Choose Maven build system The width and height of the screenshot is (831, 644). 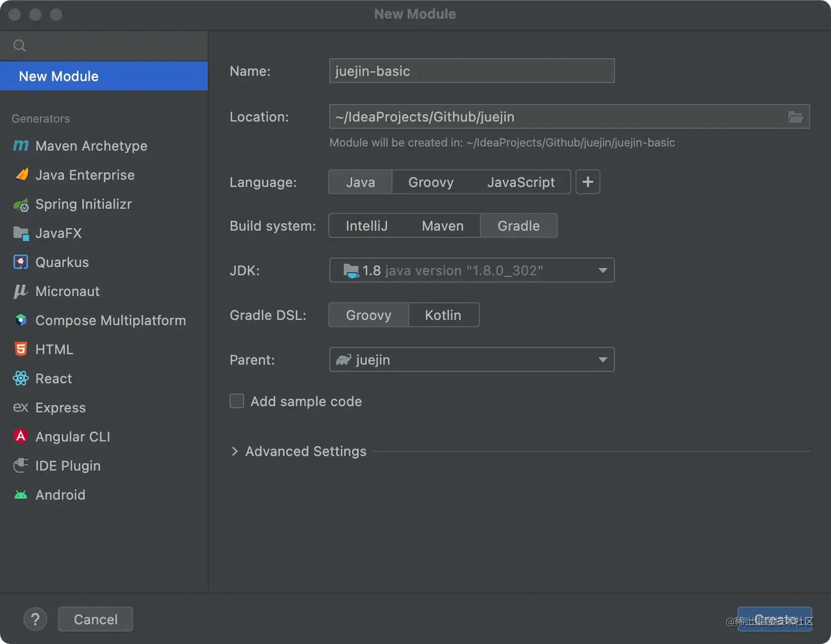pyautogui.click(x=442, y=226)
